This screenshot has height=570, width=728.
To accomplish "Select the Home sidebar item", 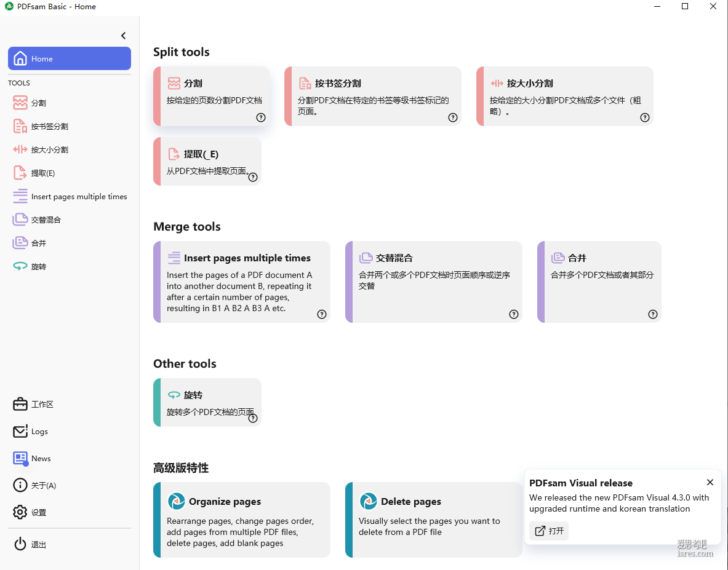I will [69, 58].
